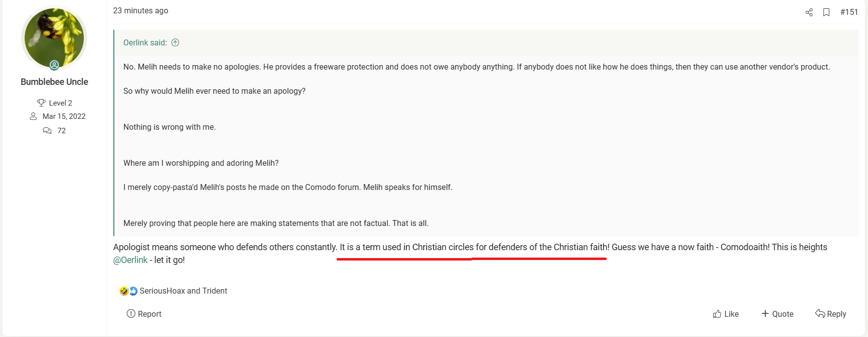Screen dimensions: 868x337
Task: Click the 'Oerlink said:' quote header
Action: point(145,42)
